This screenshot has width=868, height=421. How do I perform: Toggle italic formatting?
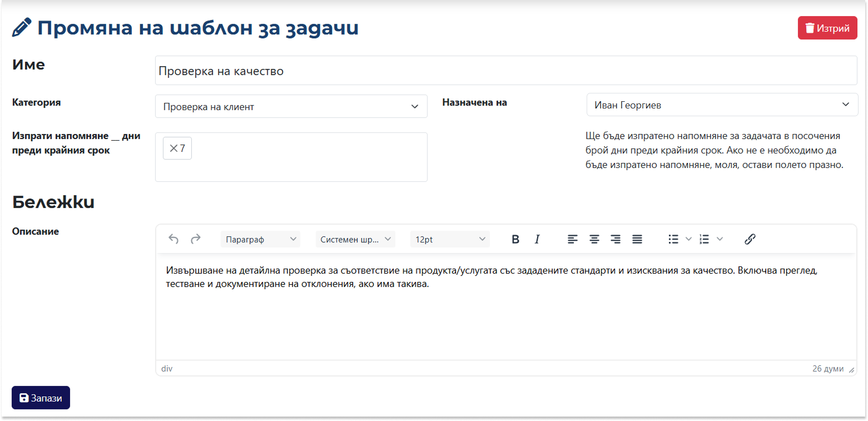(537, 239)
